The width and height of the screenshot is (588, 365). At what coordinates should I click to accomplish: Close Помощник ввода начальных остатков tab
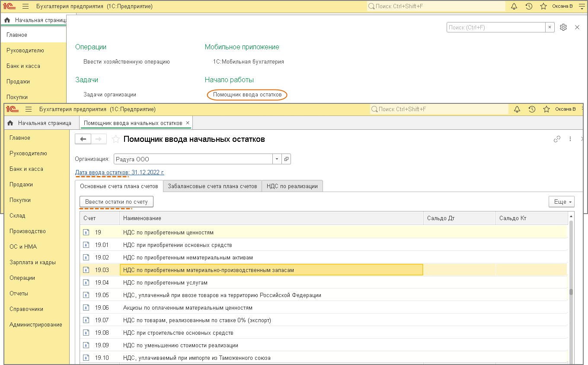(188, 123)
